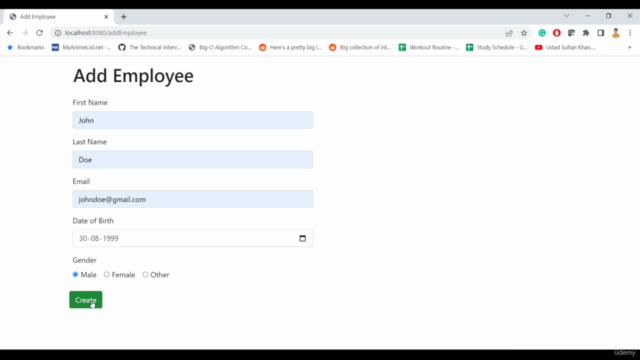Click the Email label

click(81, 181)
